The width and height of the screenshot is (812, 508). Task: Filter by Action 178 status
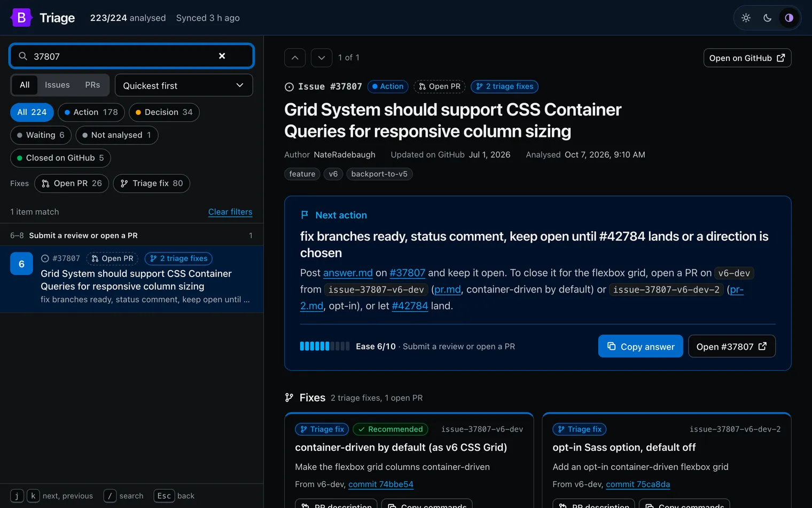point(91,112)
